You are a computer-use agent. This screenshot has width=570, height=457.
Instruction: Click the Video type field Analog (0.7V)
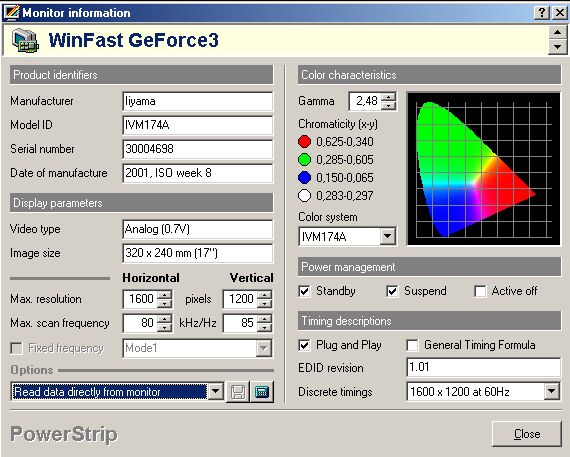click(x=197, y=229)
